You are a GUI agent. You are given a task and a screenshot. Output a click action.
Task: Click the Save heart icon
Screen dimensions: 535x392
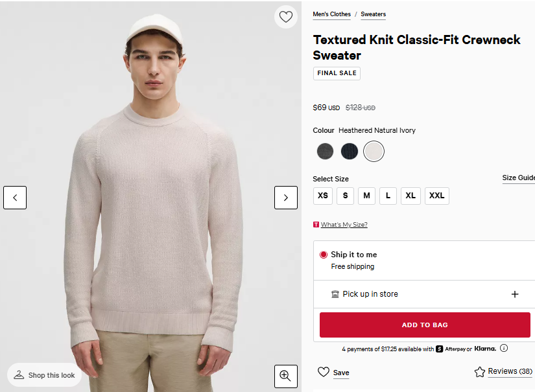point(324,372)
